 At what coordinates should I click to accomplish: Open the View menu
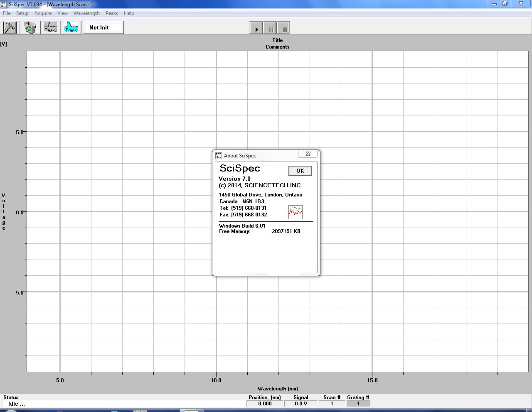tap(62, 13)
